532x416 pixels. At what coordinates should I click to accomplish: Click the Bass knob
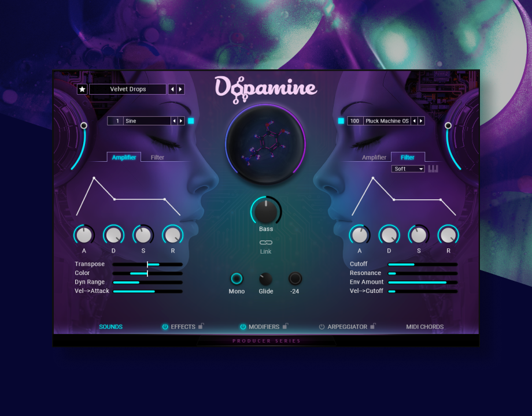[x=265, y=211]
